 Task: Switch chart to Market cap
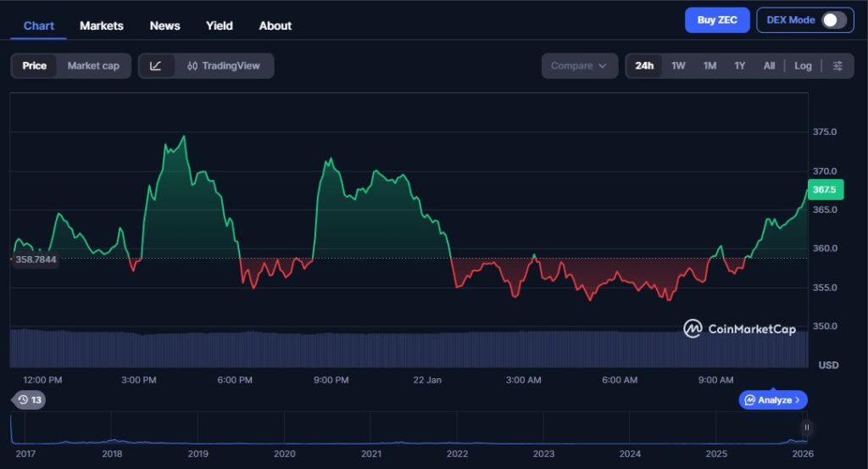[x=93, y=66]
